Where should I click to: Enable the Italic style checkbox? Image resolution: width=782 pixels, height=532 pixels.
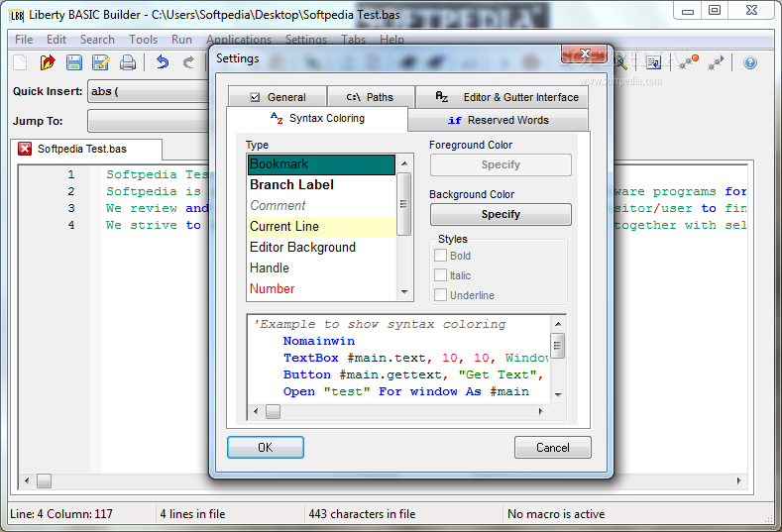coord(440,275)
